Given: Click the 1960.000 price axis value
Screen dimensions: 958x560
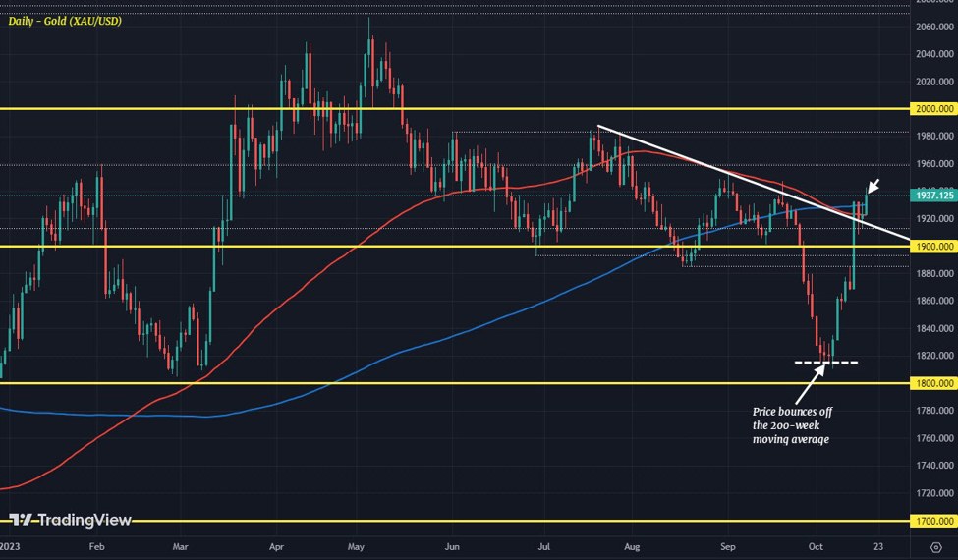Looking at the screenshot, I should tap(934, 164).
